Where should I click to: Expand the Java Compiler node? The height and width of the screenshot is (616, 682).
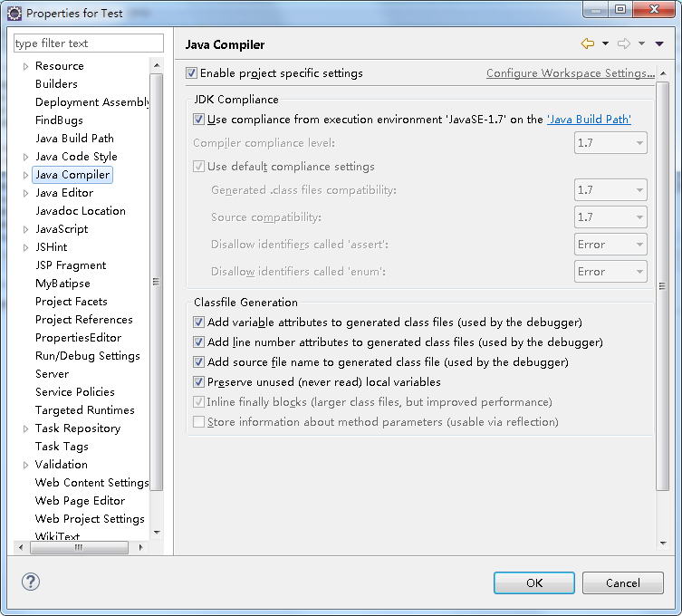25,175
